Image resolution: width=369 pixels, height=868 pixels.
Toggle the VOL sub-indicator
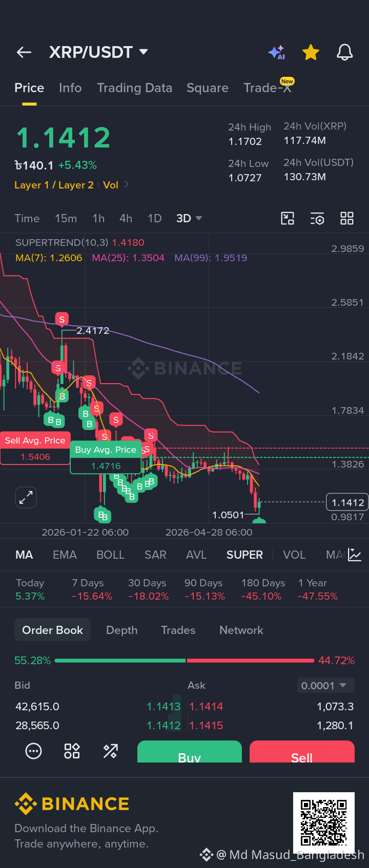point(294,555)
